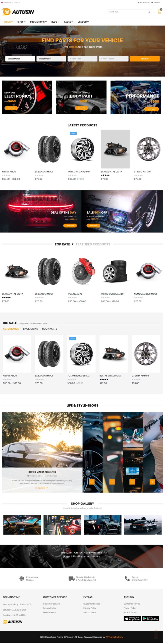This screenshot has width=165, height=644.
Task: Click the first plus icon on blog strip
Action: 92,482
